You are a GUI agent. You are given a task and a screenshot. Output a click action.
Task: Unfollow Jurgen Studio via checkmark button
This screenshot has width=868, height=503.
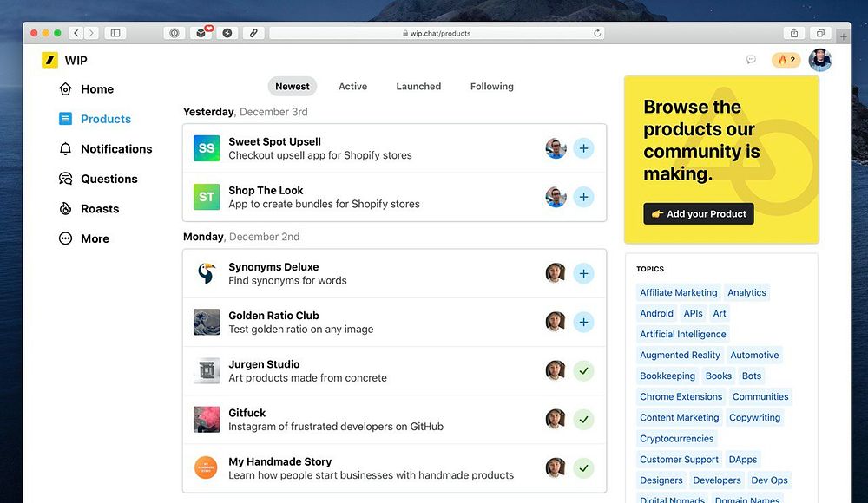point(583,371)
